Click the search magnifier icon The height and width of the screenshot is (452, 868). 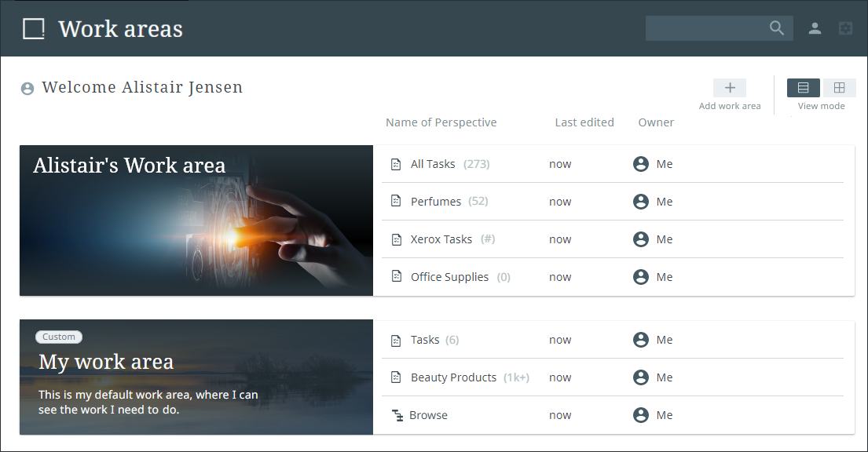[x=777, y=28]
